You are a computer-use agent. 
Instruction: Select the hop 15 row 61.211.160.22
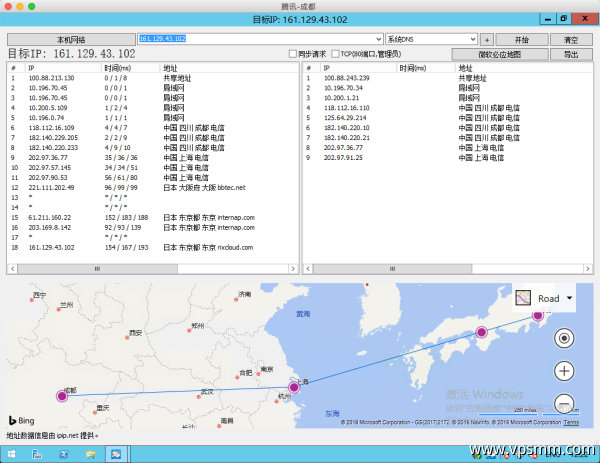click(x=153, y=217)
